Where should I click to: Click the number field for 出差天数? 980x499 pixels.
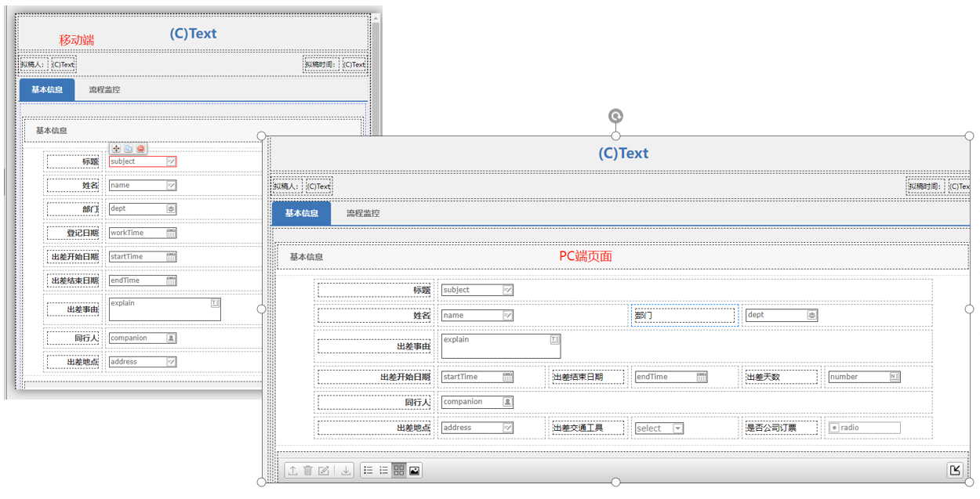(x=865, y=377)
